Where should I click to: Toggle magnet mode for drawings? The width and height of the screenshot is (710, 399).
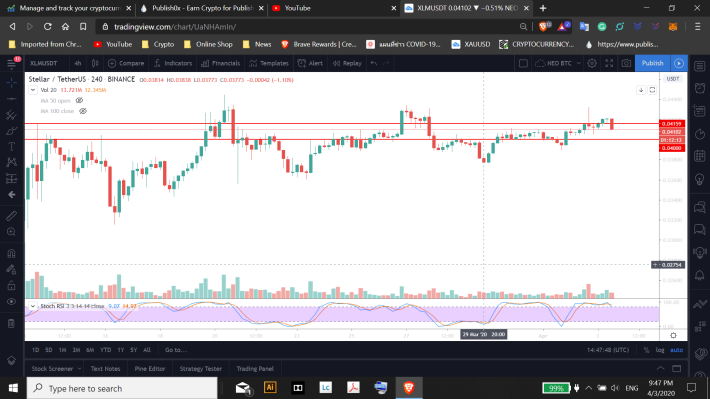11,253
